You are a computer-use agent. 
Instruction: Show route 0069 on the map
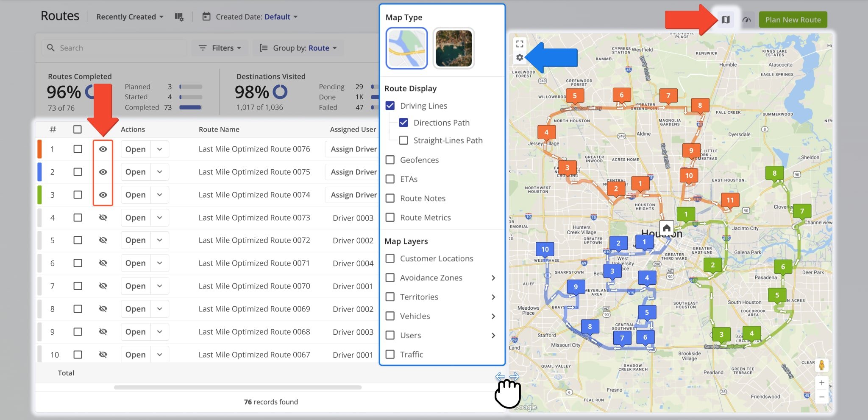pyautogui.click(x=103, y=309)
